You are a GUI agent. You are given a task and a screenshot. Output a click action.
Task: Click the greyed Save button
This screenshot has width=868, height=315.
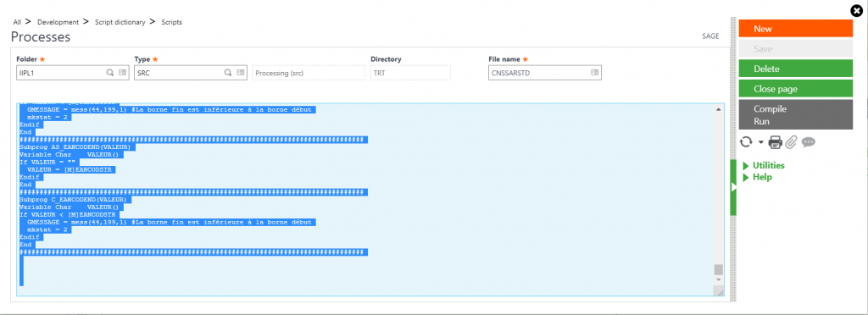click(x=795, y=48)
